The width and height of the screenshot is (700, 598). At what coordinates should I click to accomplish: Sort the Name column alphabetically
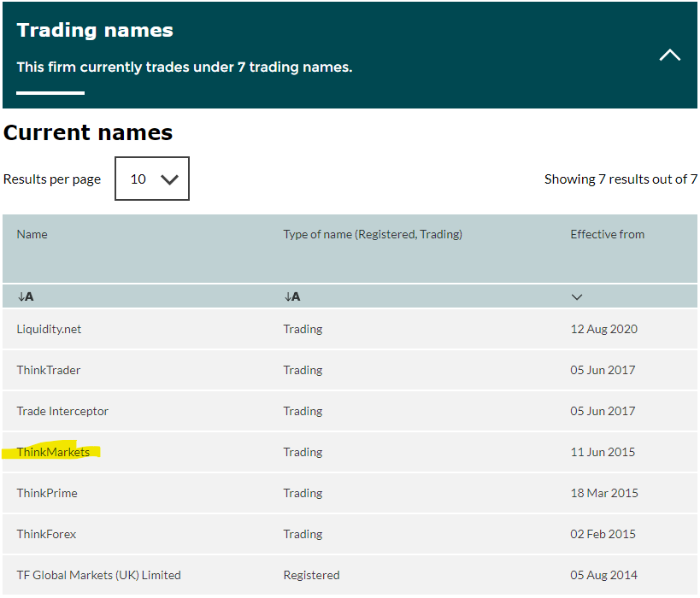pyautogui.click(x=26, y=296)
